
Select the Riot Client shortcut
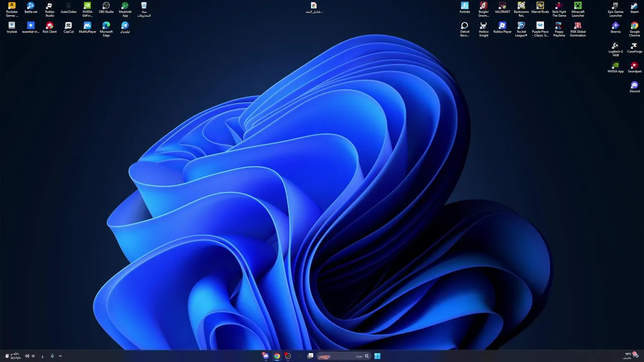[x=49, y=28]
